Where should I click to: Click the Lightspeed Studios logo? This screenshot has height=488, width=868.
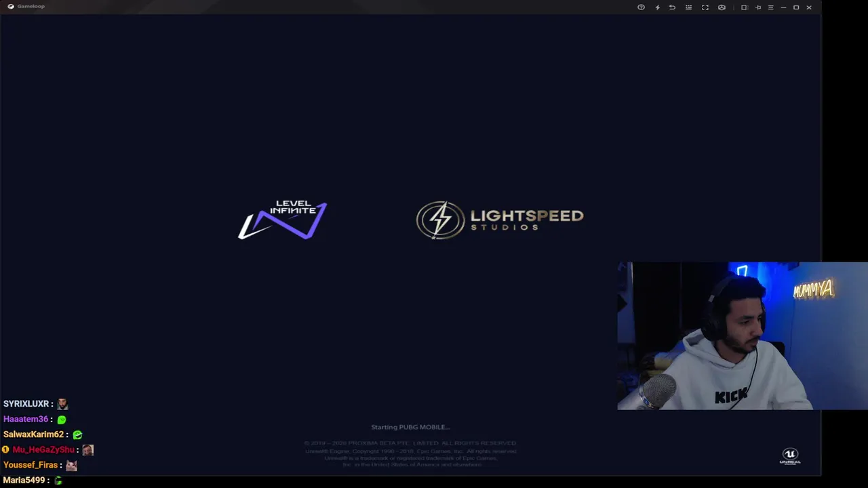[x=500, y=220]
